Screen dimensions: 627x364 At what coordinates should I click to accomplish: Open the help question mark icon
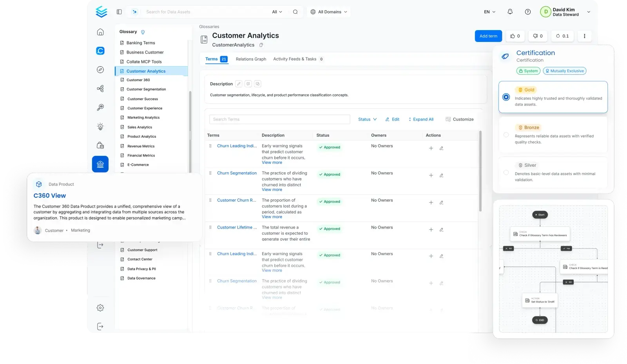click(x=528, y=12)
